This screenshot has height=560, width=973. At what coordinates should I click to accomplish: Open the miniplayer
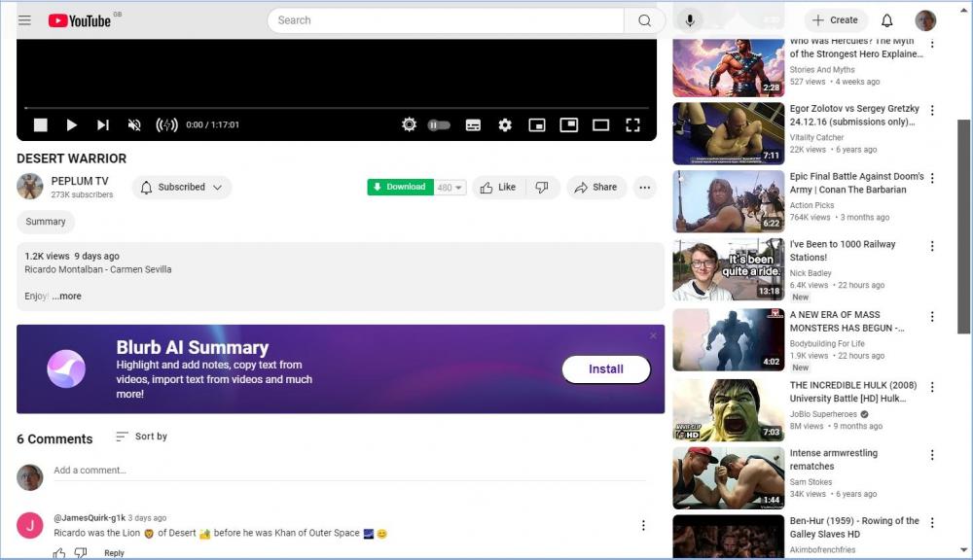coord(536,125)
